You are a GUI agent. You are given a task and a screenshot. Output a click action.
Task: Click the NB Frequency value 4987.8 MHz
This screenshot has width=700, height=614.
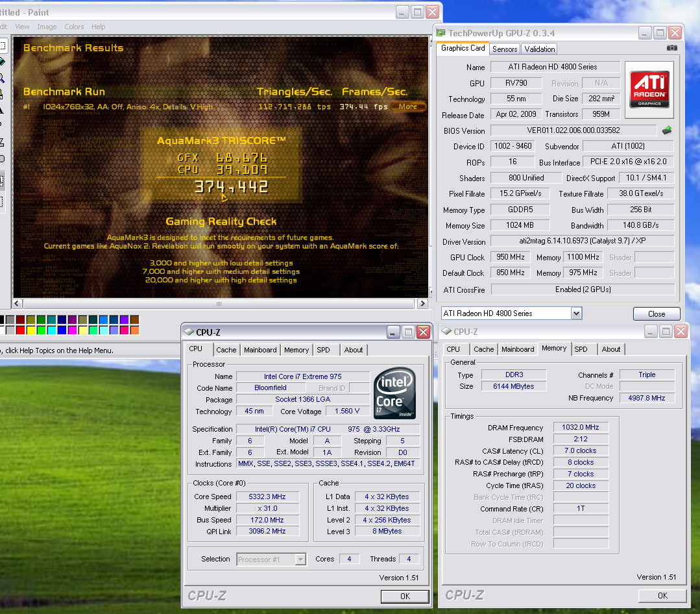(646, 398)
